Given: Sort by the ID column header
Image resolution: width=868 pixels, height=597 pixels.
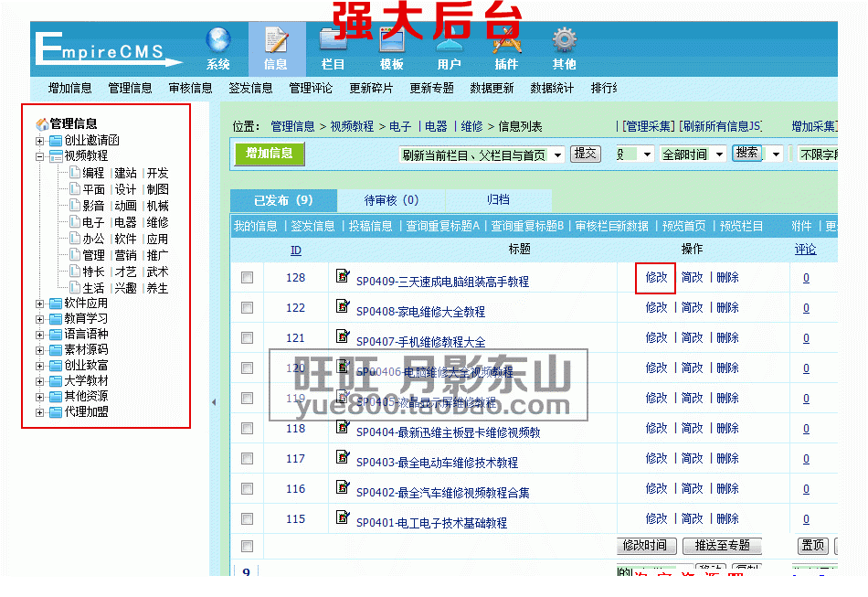Looking at the screenshot, I should tap(296, 251).
